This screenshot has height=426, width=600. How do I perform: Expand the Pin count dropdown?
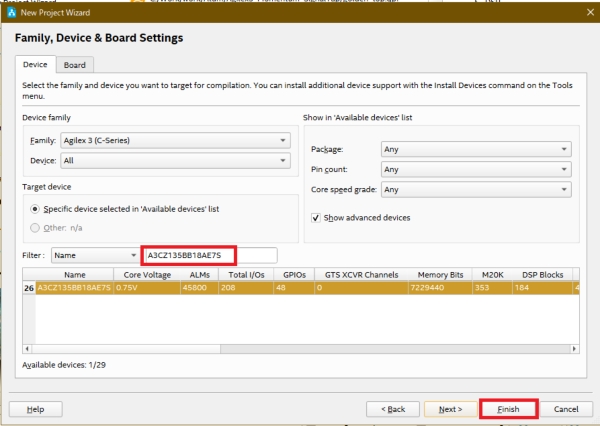click(475, 169)
